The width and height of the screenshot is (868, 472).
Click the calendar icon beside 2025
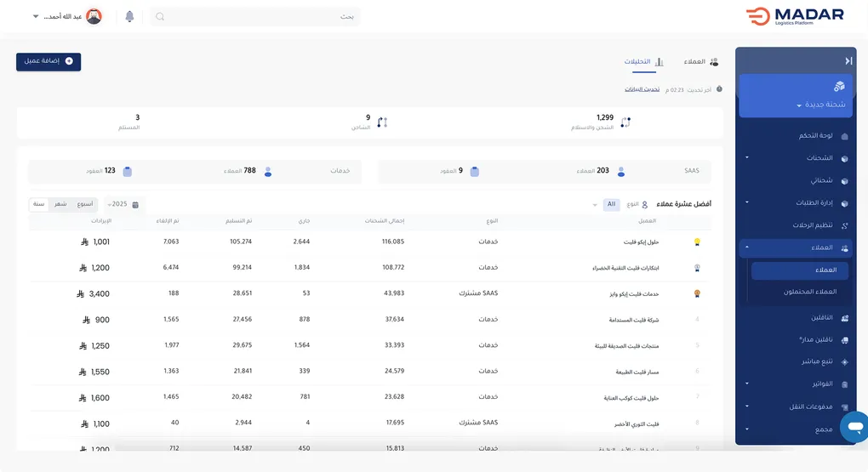point(135,205)
